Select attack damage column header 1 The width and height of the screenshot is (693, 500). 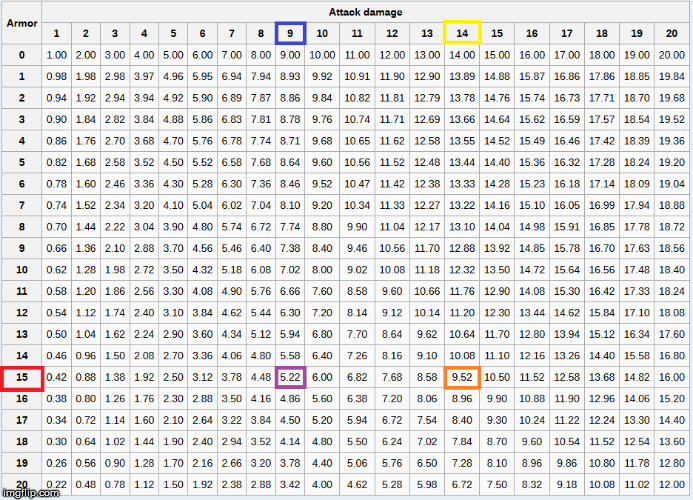click(57, 33)
